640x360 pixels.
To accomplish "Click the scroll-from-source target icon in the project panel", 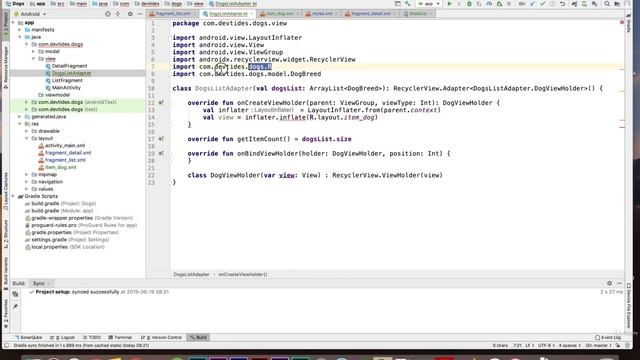I will pyautogui.click(x=108, y=14).
